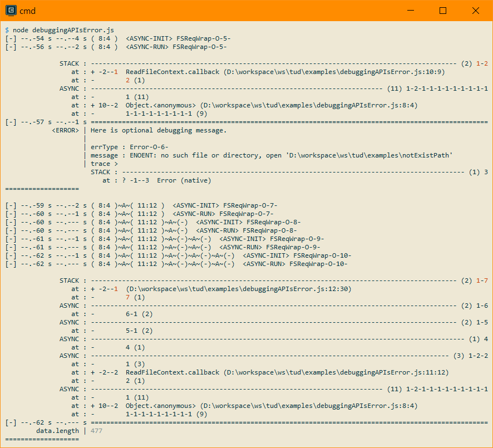493x448 pixels.
Task: Maximize the cmd window
Action: pyautogui.click(x=443, y=11)
